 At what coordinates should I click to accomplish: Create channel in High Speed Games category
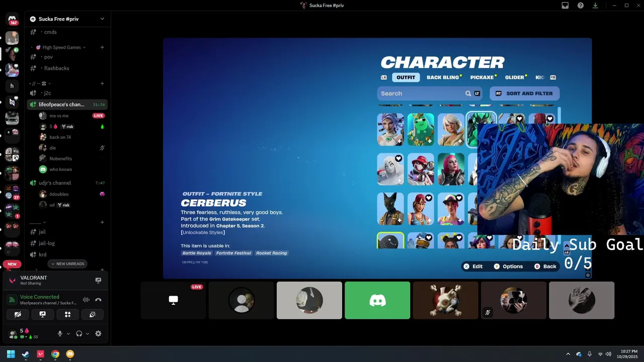(102, 47)
